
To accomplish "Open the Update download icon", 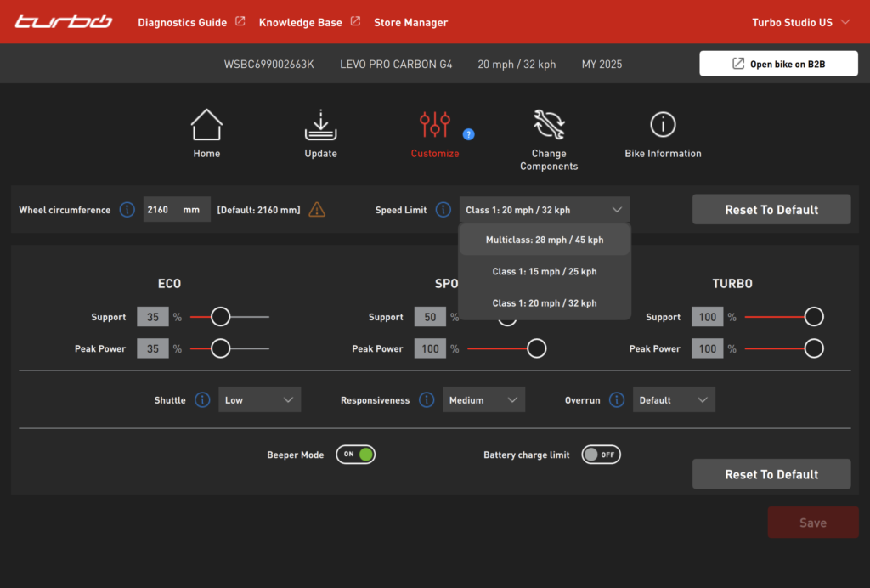I will [320, 125].
